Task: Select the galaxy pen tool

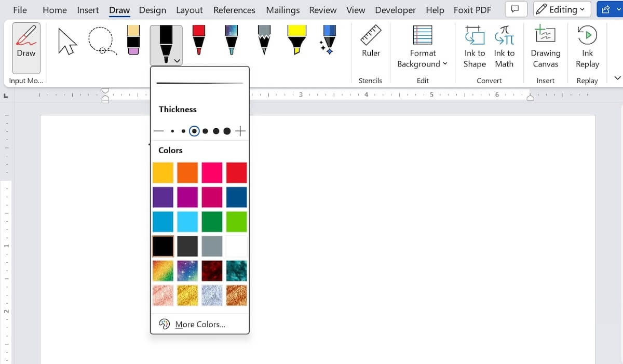Action: [x=232, y=41]
